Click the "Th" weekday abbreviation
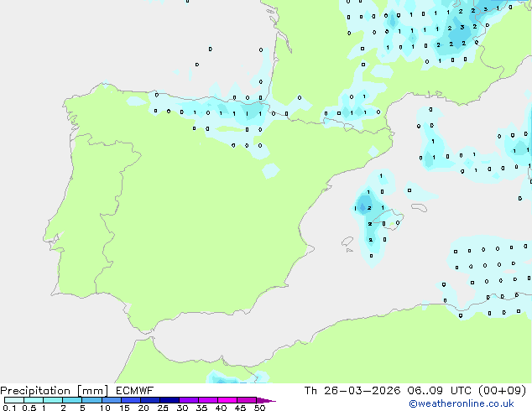Screen dimensions: 532x411 point(310,391)
